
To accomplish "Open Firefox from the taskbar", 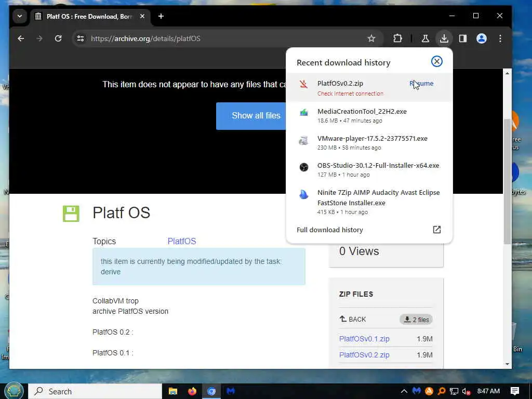I will pyautogui.click(x=192, y=391).
